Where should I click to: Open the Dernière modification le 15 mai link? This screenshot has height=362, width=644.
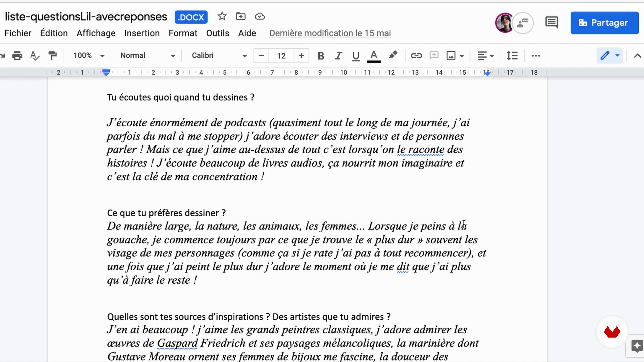tap(330, 33)
